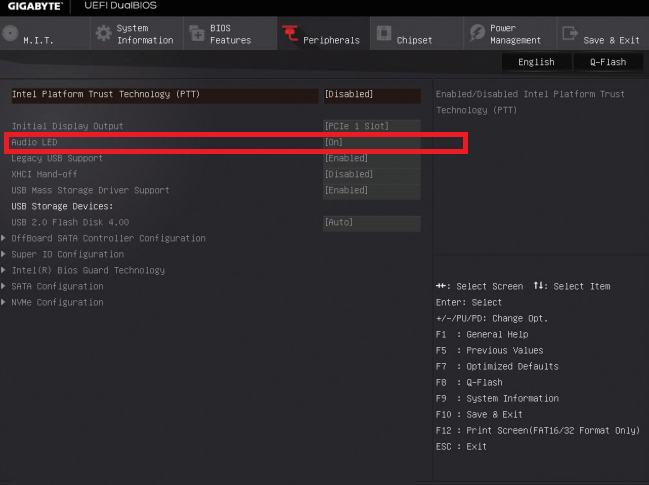
Task: Select the XHCI Hand-off label
Action: [44, 174]
